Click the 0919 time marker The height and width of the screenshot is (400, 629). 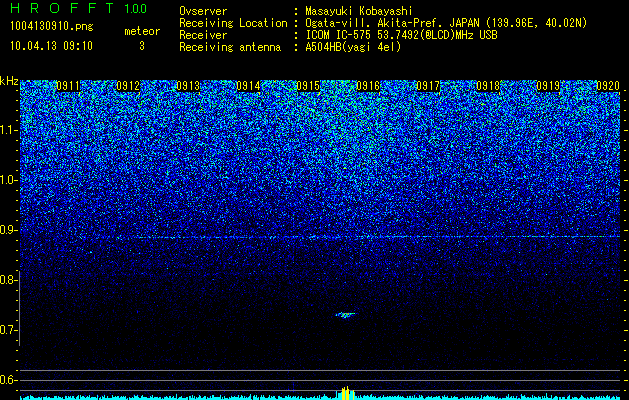pyautogui.click(x=548, y=86)
